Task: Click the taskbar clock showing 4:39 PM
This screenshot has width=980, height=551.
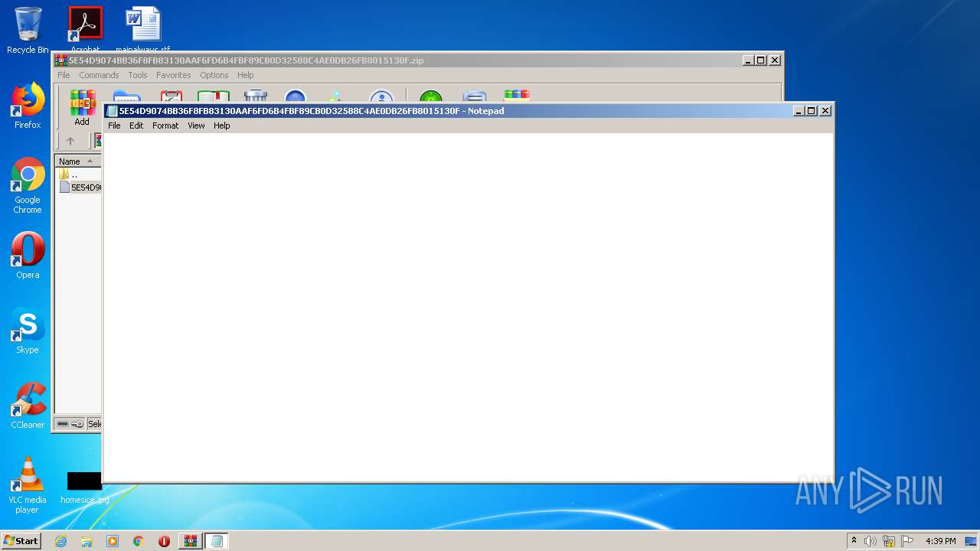Action: (x=940, y=541)
